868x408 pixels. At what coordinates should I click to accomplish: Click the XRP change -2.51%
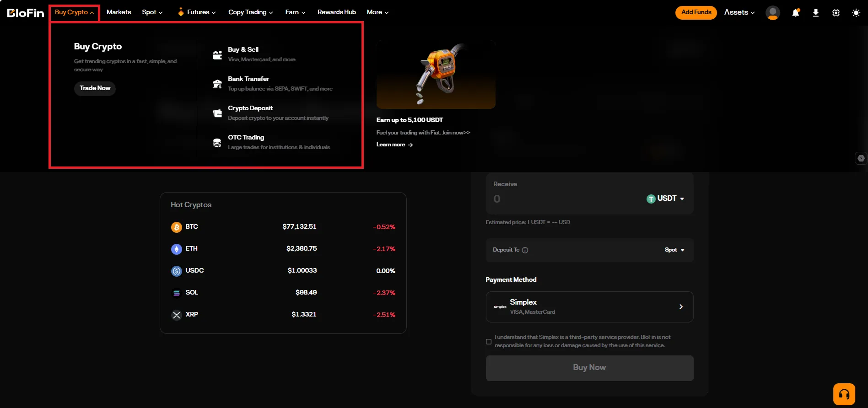pyautogui.click(x=384, y=315)
